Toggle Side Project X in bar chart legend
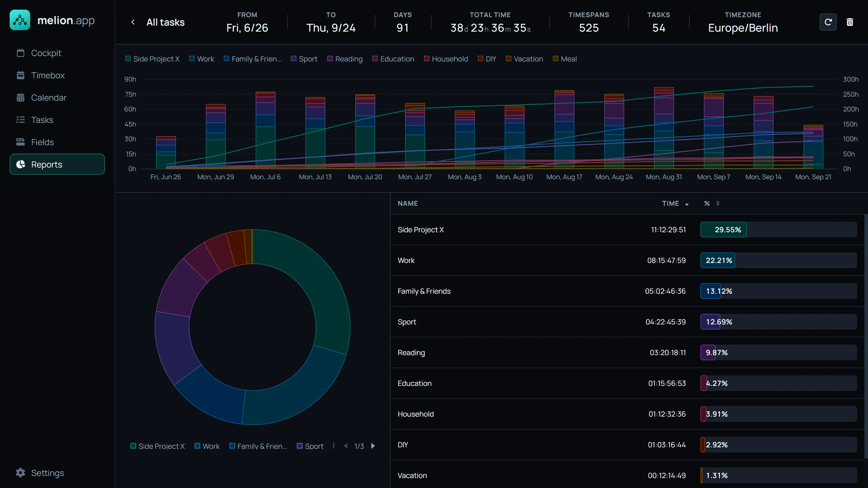868x488 pixels. (152, 59)
